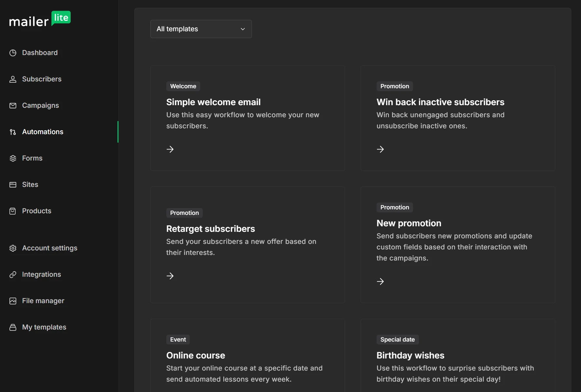The width and height of the screenshot is (581, 392).
Task: Click arrow under Retarget subscribers
Action: (170, 276)
